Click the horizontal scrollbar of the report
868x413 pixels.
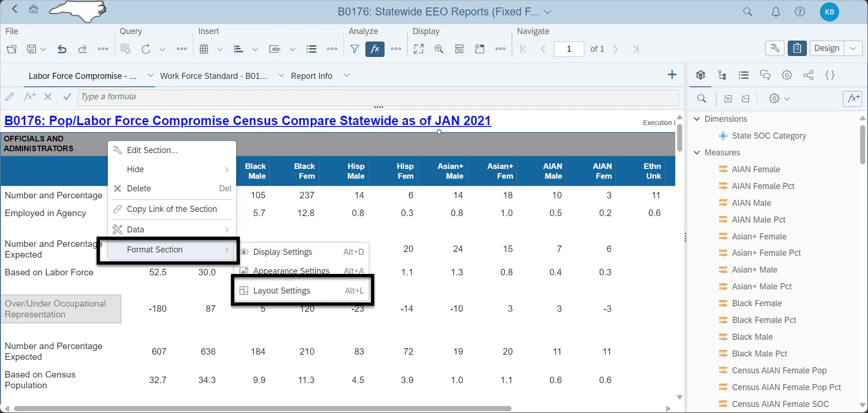tap(261, 408)
